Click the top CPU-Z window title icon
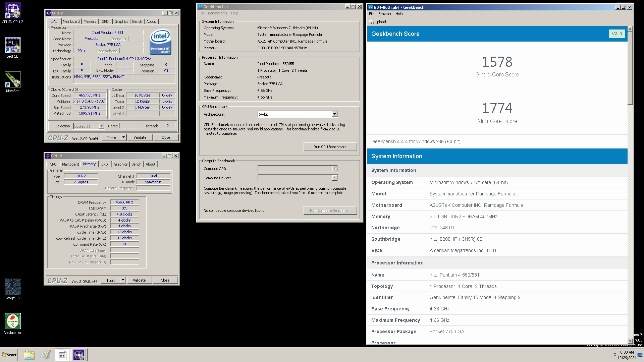This screenshot has width=644, height=362. [x=48, y=13]
